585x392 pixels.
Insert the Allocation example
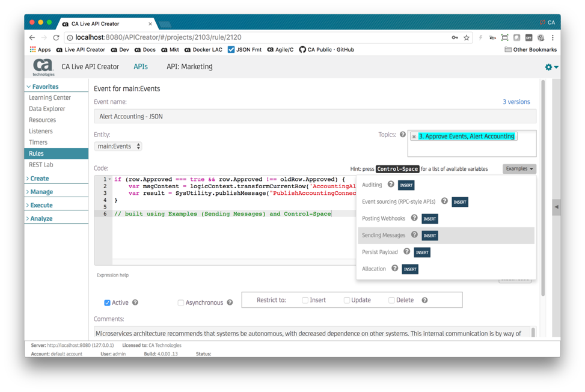[410, 269]
